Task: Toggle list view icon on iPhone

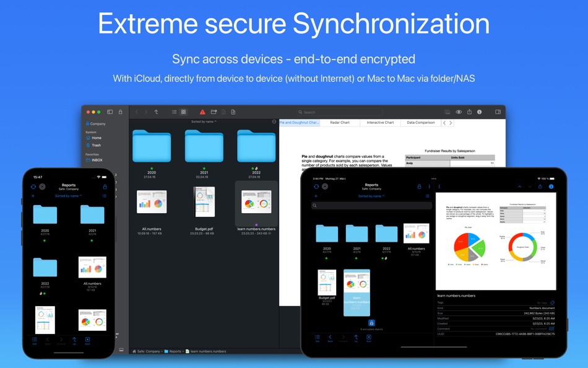Action: (x=104, y=196)
